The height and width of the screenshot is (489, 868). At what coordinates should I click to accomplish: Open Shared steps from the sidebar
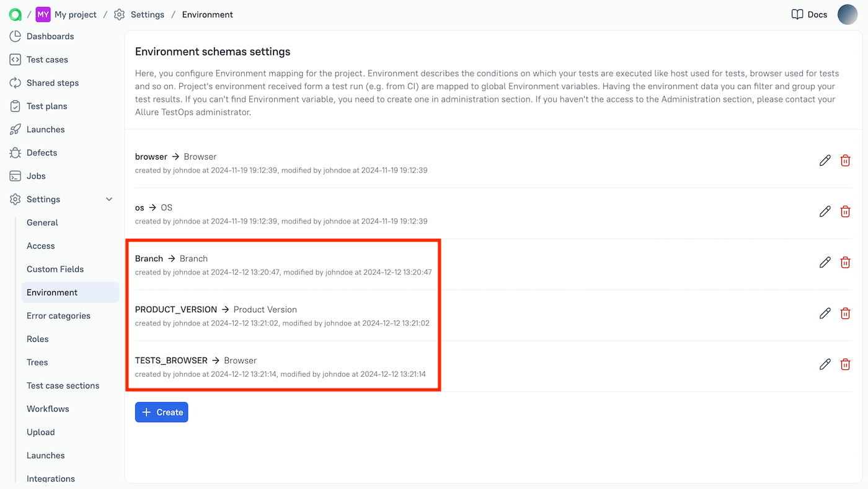coord(15,83)
